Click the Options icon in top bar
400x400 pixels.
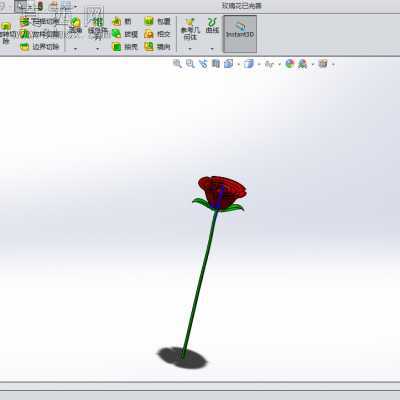tap(66, 6)
